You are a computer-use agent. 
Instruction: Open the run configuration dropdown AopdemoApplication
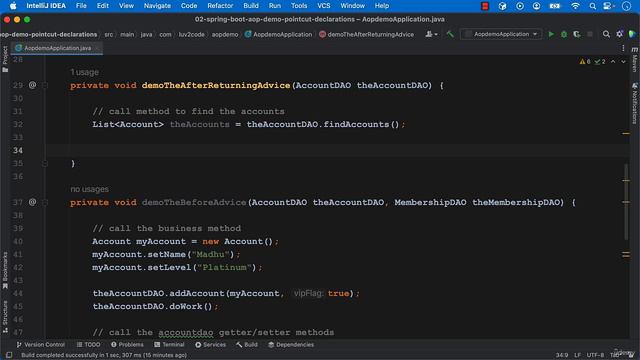pyautogui.click(x=501, y=34)
